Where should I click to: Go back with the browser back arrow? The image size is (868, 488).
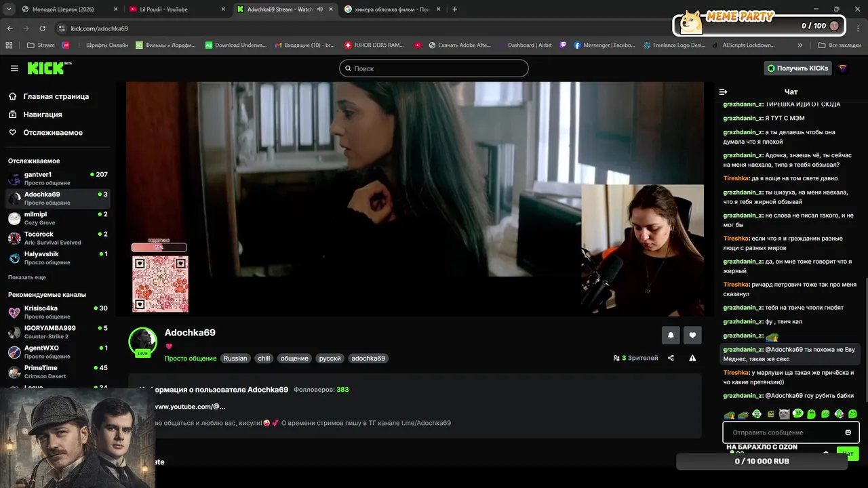click(x=9, y=28)
